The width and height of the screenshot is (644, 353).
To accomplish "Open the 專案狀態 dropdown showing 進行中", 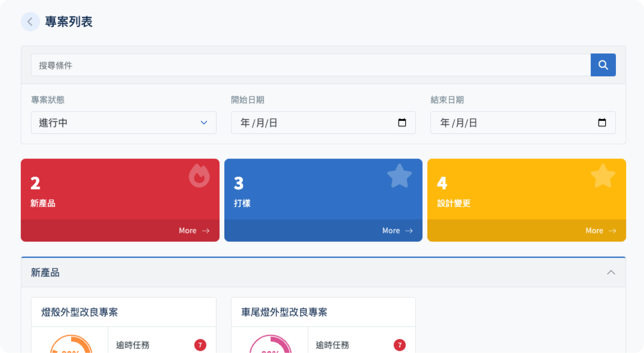I will [x=124, y=123].
